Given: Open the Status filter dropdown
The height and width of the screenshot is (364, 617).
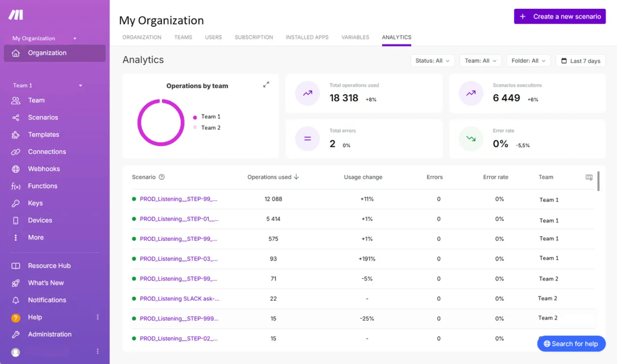Looking at the screenshot, I should [x=432, y=60].
